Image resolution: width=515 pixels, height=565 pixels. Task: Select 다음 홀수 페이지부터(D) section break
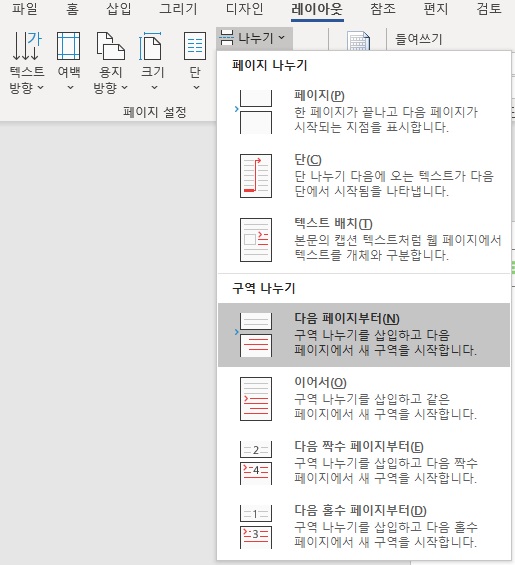click(364, 527)
